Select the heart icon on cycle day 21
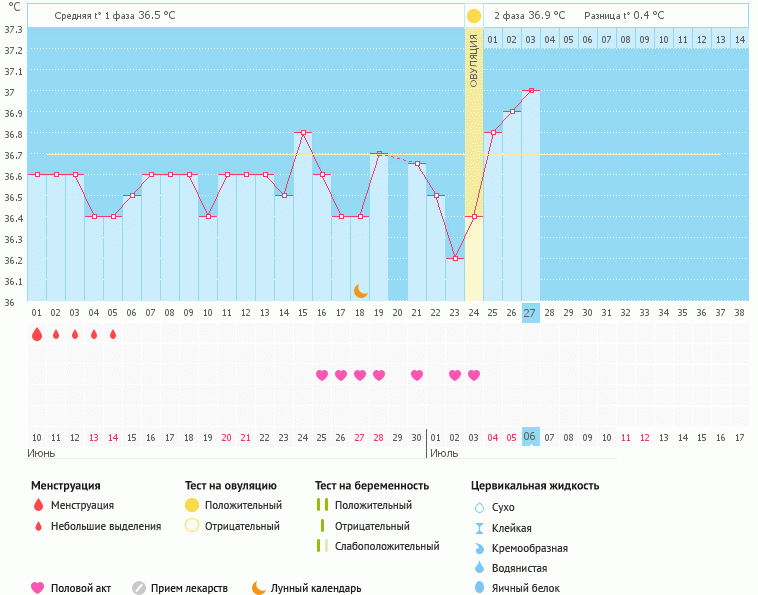The image size is (758, 595). tap(417, 375)
